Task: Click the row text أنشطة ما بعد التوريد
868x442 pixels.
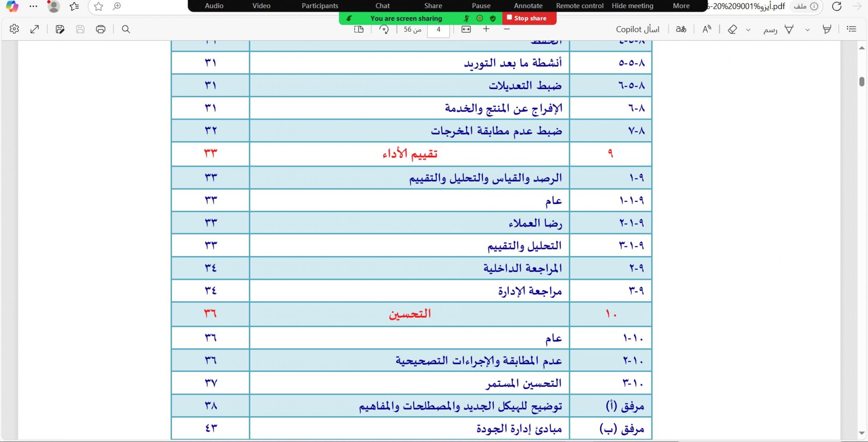Action: (513, 63)
